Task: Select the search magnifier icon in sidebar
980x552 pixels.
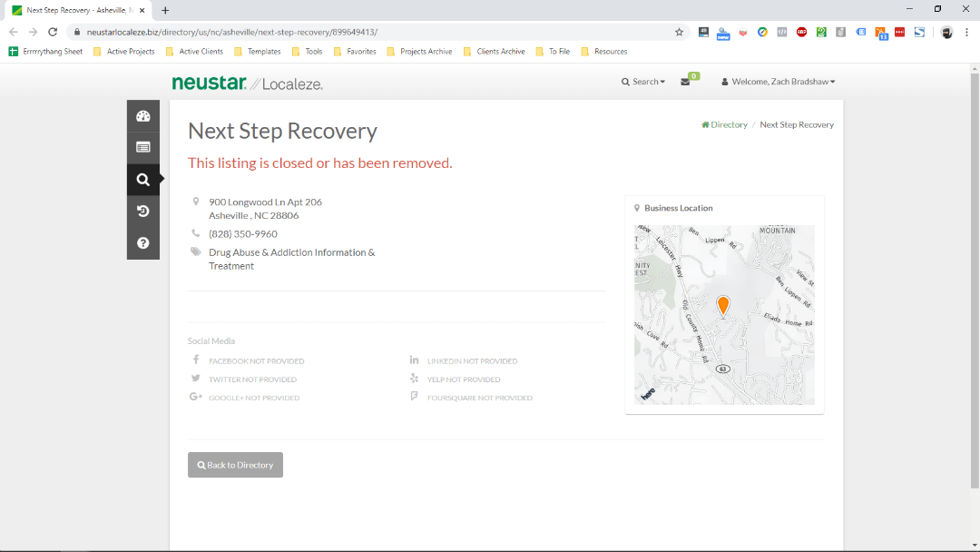Action: click(143, 180)
